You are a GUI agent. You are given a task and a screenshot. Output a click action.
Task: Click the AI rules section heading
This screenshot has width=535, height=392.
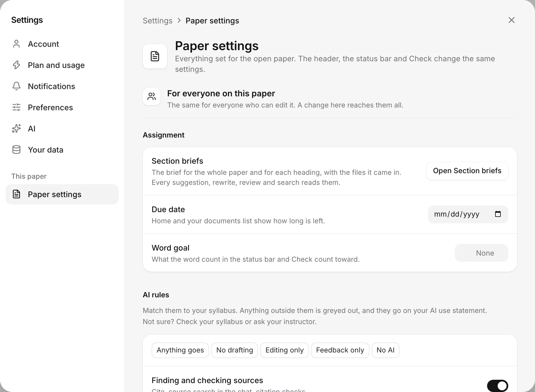click(156, 295)
